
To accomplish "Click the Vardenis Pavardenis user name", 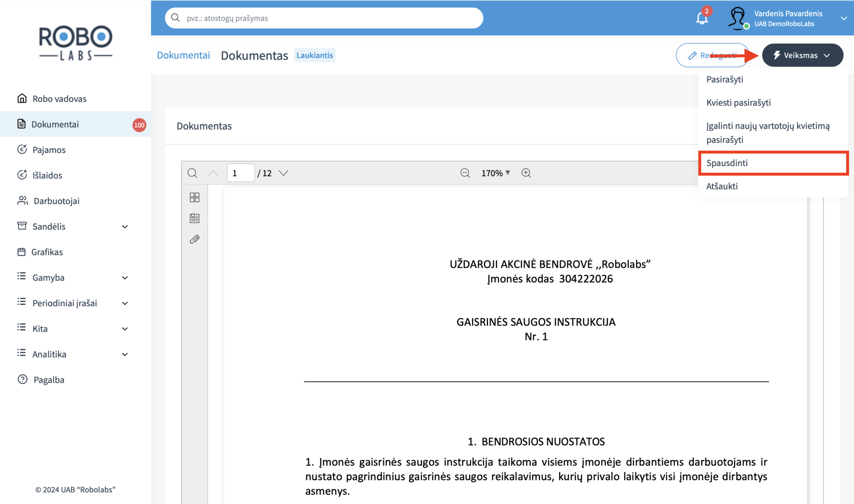I will (788, 14).
